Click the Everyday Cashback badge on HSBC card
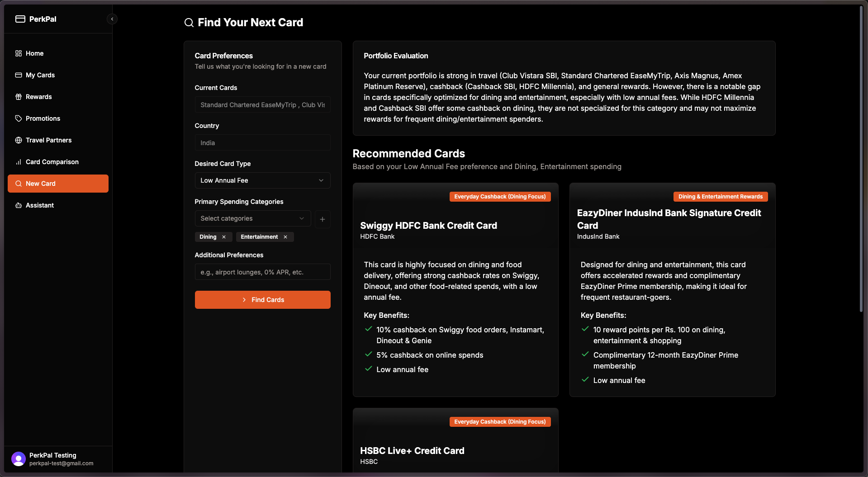Viewport: 868px width, 477px height. 500,422
